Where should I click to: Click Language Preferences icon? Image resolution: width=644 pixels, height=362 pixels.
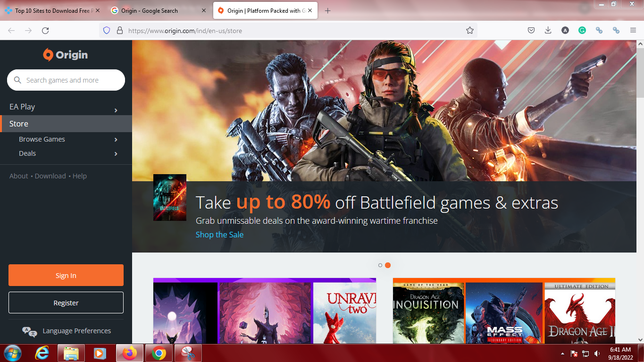pos(30,332)
